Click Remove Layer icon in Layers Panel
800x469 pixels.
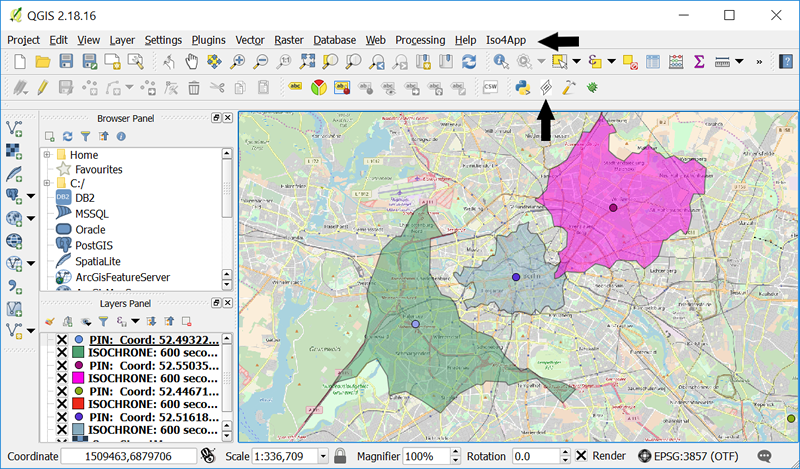(x=187, y=322)
